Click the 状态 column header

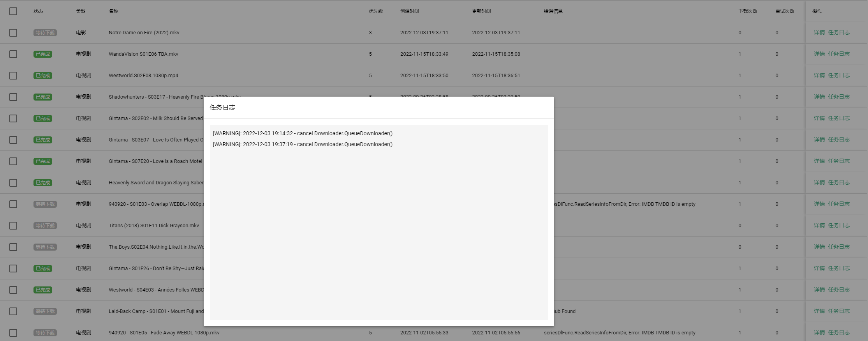tap(38, 11)
